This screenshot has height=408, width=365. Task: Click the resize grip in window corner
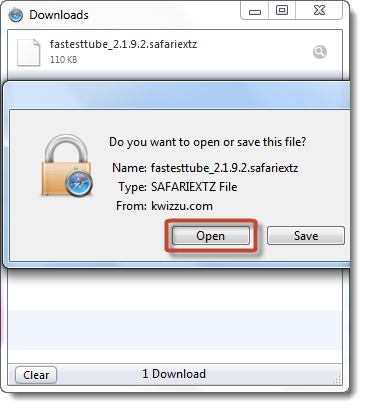[x=337, y=379]
